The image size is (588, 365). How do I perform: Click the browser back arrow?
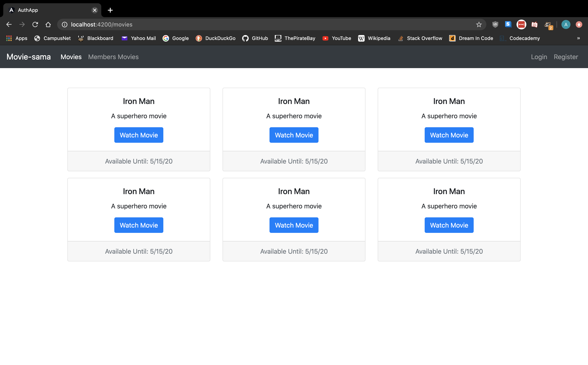pos(9,24)
